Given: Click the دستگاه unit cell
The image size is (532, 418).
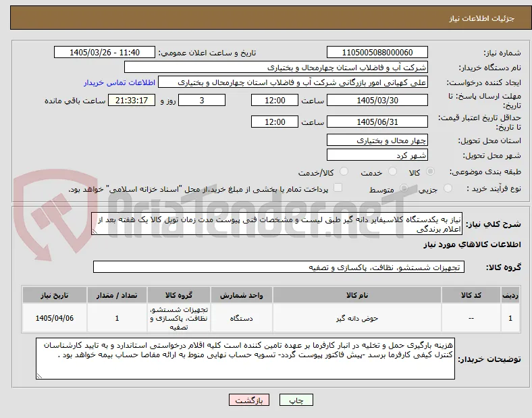Looking at the screenshot, I should pyautogui.click(x=241, y=318).
